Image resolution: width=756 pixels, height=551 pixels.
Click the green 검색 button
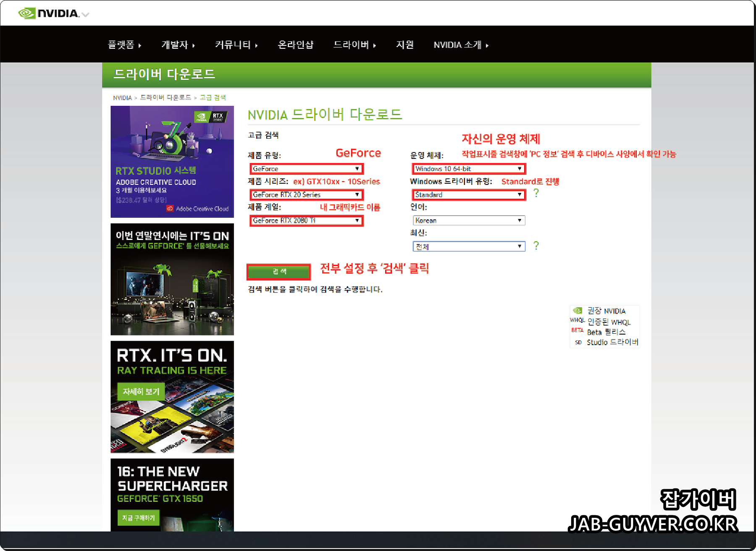pos(279,272)
